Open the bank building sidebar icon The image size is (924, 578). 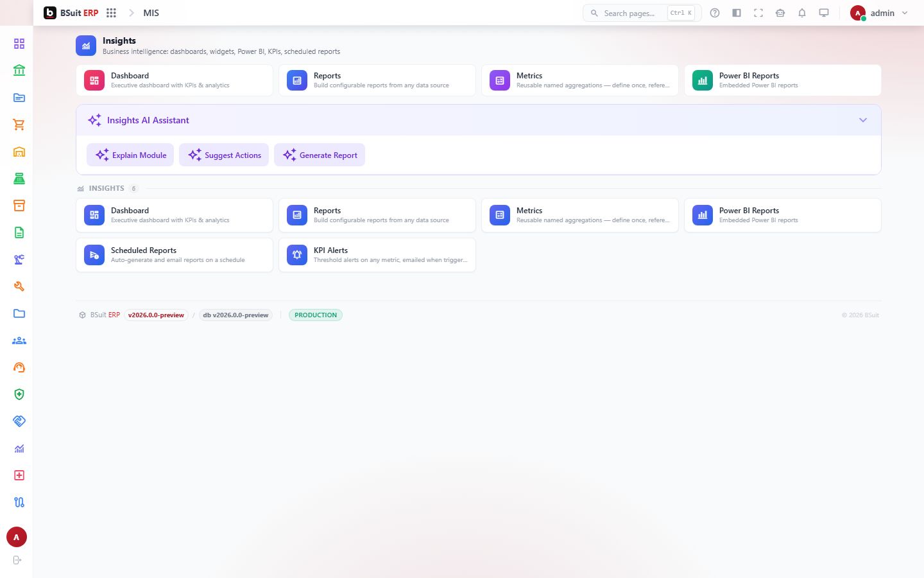click(19, 71)
